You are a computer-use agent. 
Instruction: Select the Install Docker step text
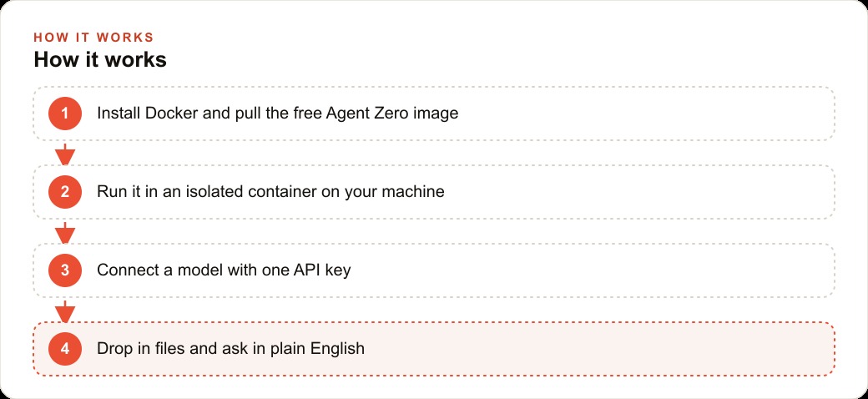coord(277,114)
